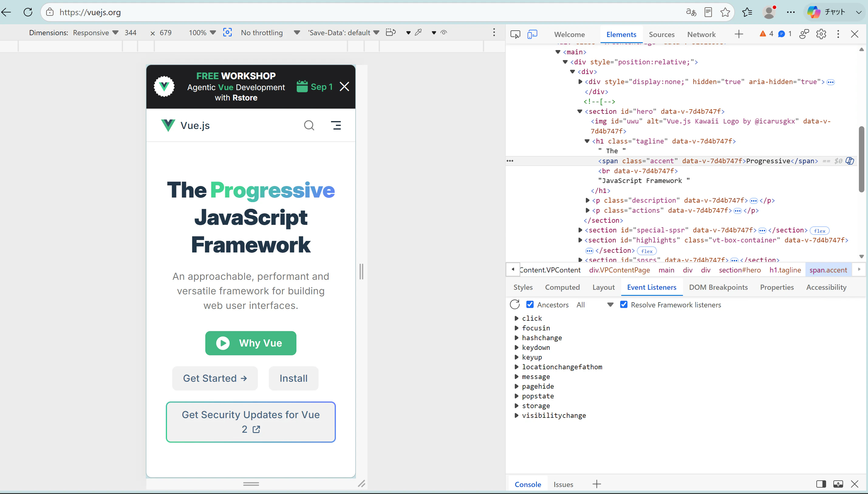
Task: Open the Dimensions Responsive dropdown
Action: coord(95,32)
